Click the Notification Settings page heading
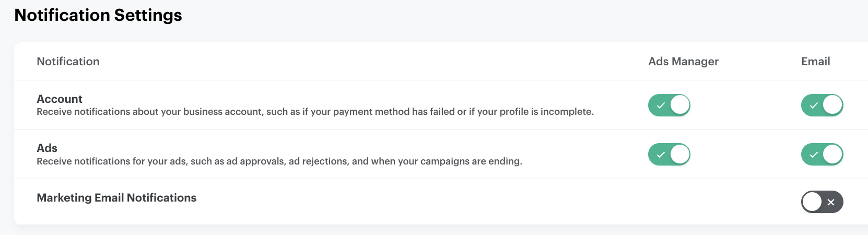The height and width of the screenshot is (235, 868). 98,15
